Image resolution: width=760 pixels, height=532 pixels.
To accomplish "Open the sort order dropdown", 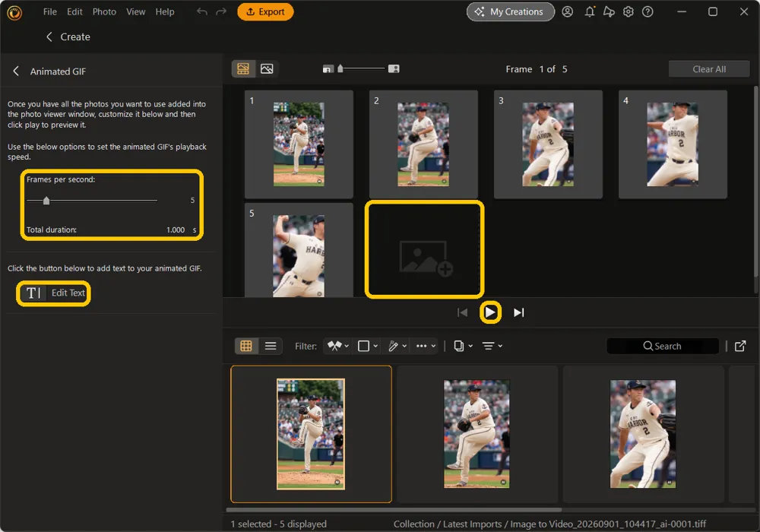I will coord(492,346).
